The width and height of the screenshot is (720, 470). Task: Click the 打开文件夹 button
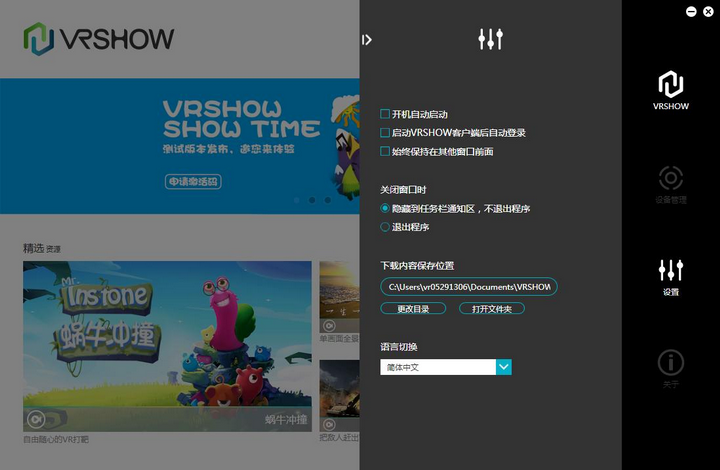tap(491, 309)
